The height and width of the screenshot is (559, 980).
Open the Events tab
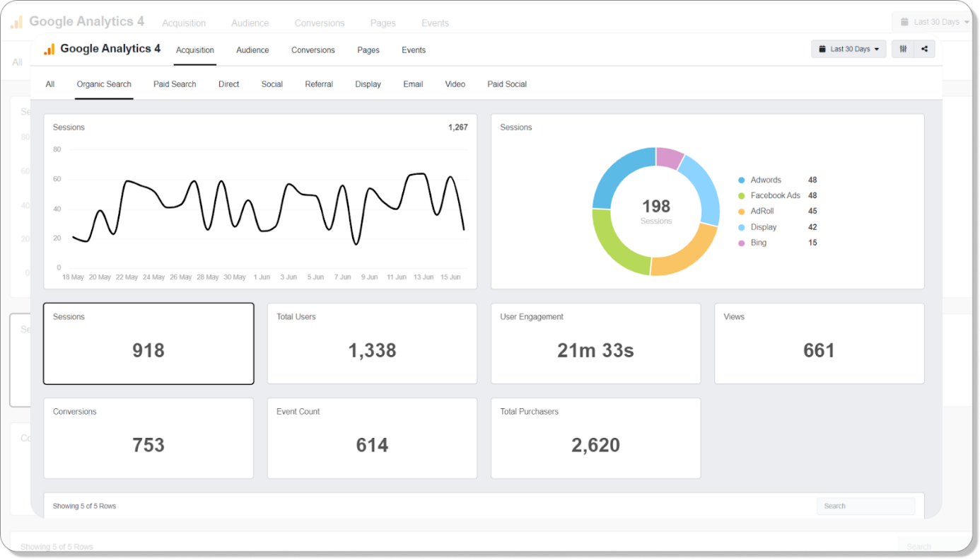(x=414, y=50)
